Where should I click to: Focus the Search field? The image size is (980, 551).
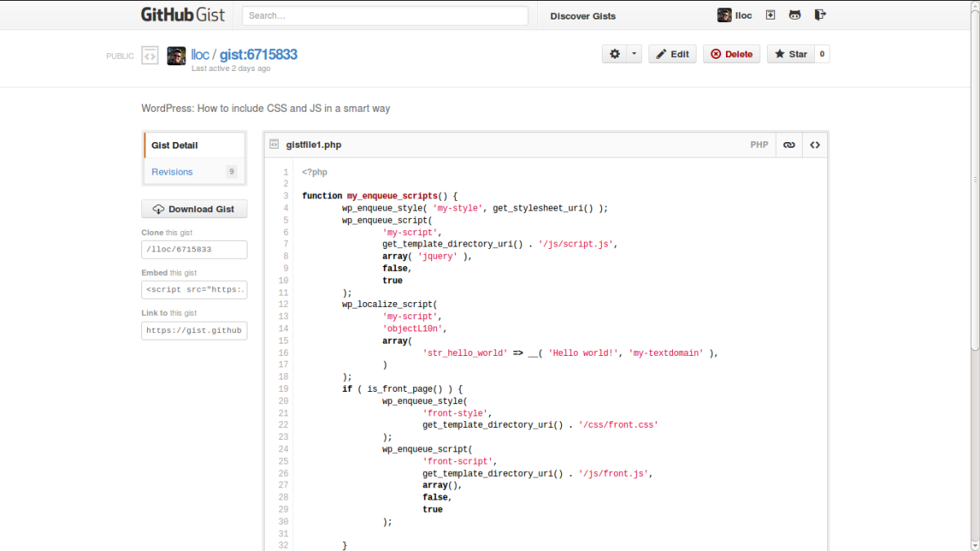click(x=385, y=16)
